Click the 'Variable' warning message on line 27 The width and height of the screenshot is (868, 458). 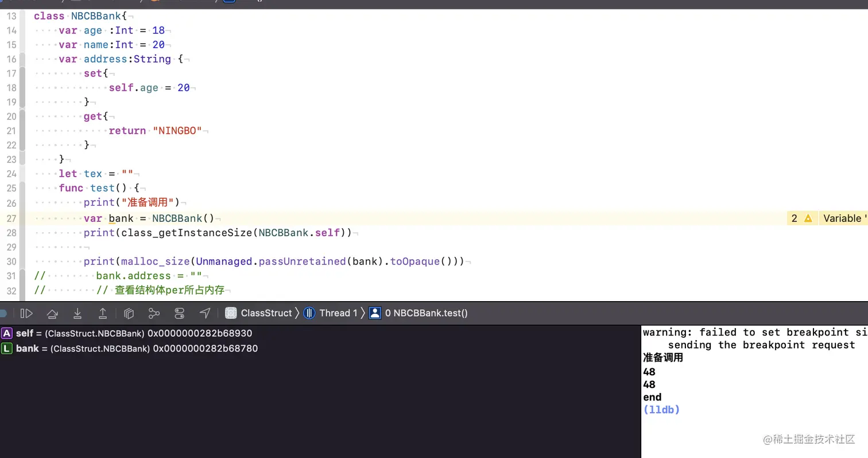[x=843, y=218]
